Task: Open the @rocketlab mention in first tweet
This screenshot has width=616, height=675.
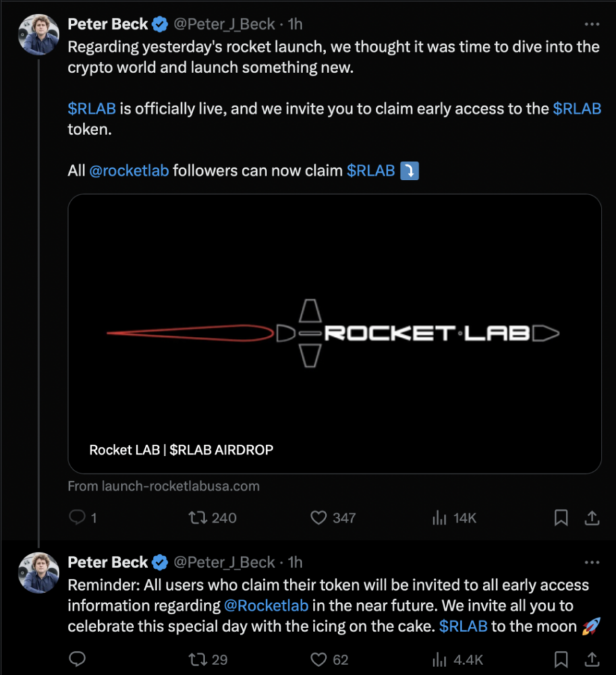Action: pyautogui.click(x=128, y=171)
